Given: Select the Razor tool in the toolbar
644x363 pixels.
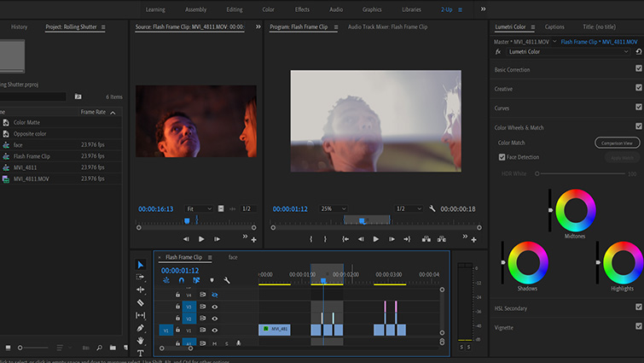Looking at the screenshot, I should click(141, 302).
